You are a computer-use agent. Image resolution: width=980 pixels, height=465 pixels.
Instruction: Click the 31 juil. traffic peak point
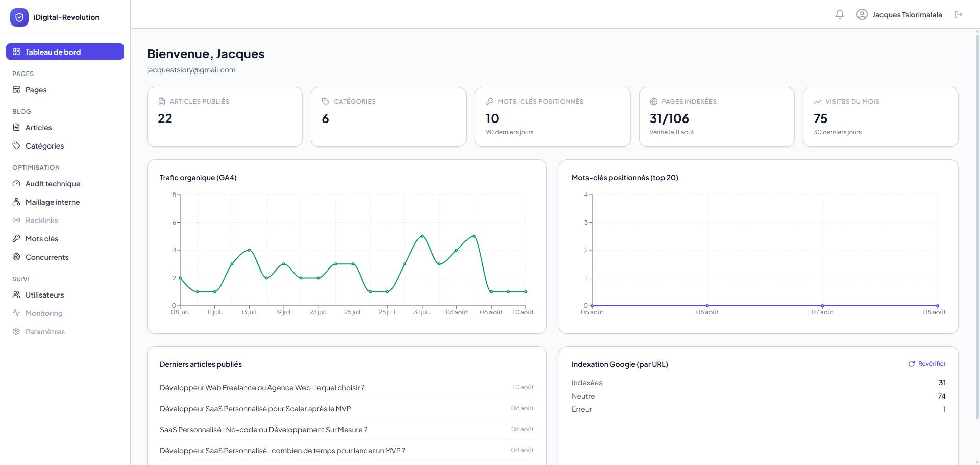422,236
